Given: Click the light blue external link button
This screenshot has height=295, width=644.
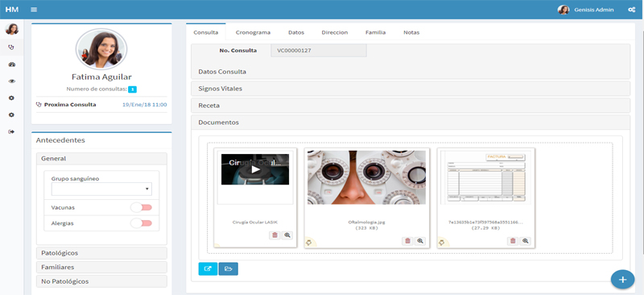Looking at the screenshot, I should coord(208,268).
